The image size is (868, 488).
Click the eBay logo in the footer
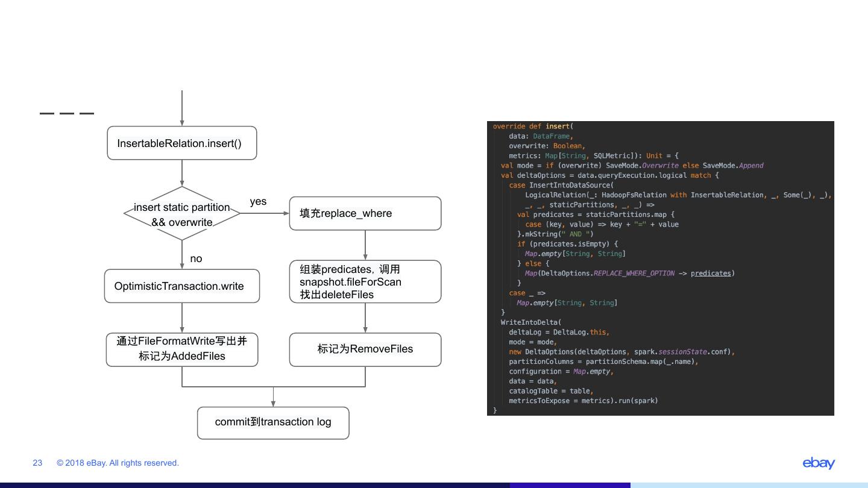pos(819,463)
